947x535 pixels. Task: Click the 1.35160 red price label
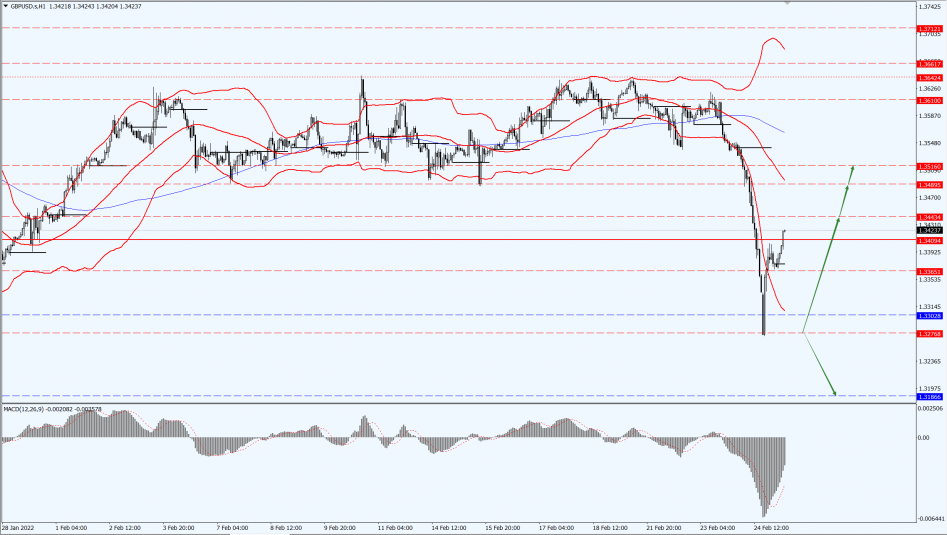pyautogui.click(x=929, y=166)
